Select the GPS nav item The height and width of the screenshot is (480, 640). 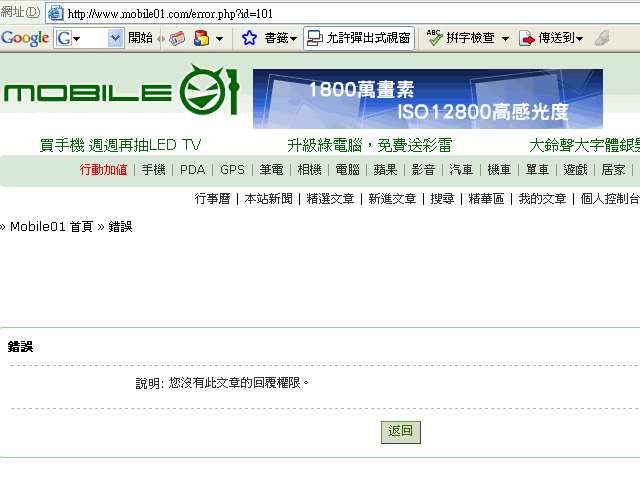232,169
